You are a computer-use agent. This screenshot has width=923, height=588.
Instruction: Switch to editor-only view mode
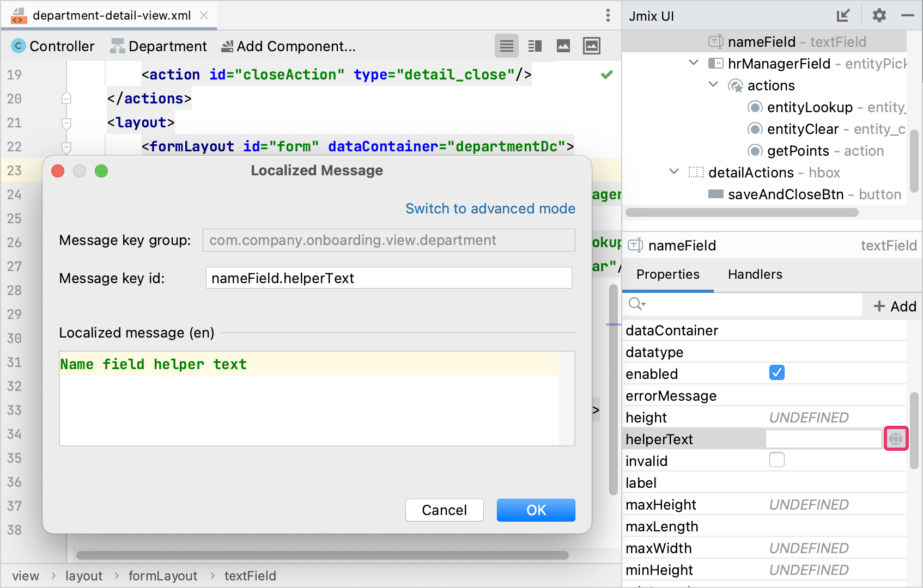click(x=507, y=46)
